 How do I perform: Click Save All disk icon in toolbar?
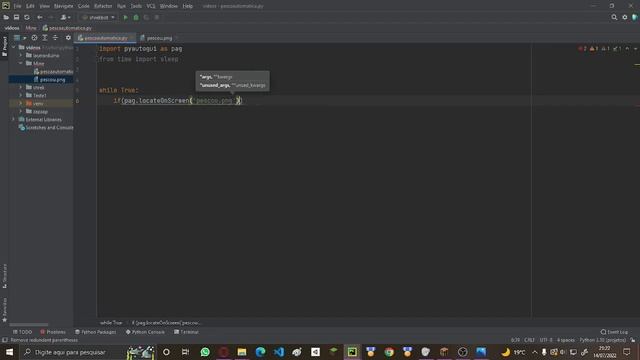pyautogui.click(x=16, y=18)
